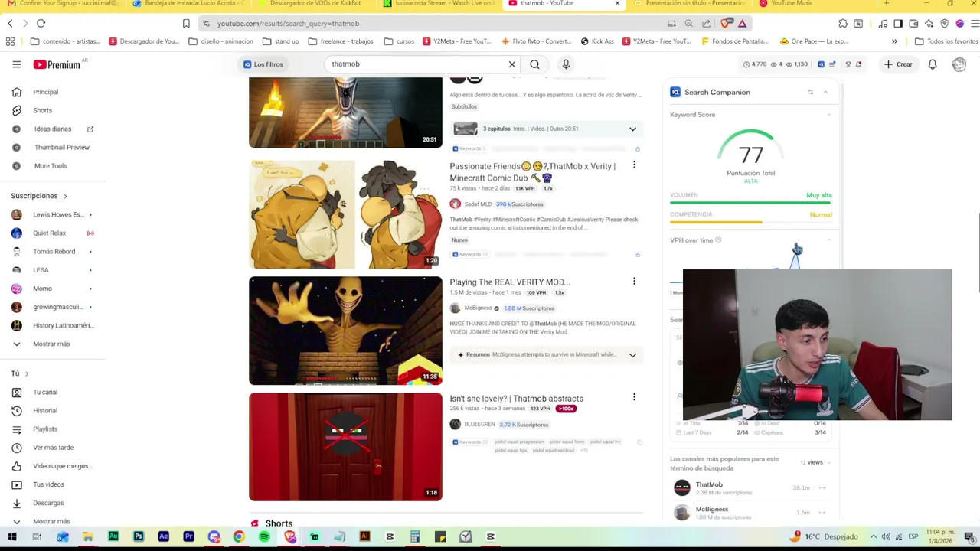Open the Isn't she lovely Thatmob abstracts title
This screenshot has height=551, width=980.
click(516, 399)
